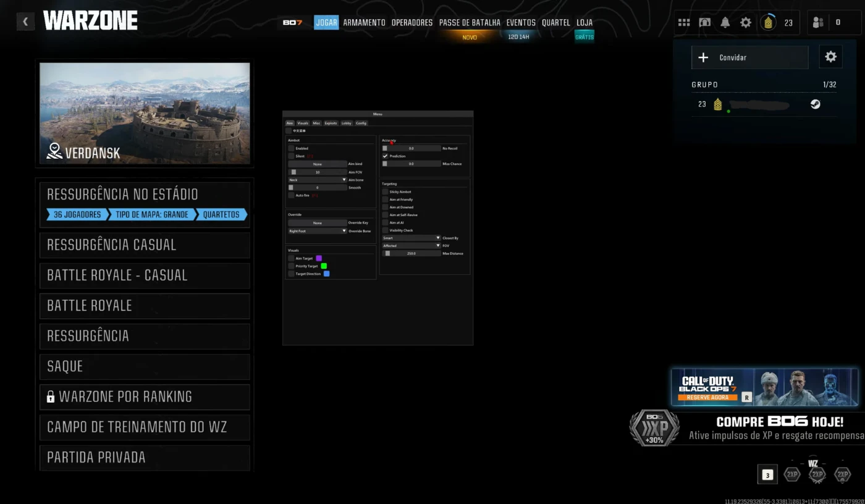Uncheck the Prediction checkbox
The height and width of the screenshot is (504, 865).
pos(385,156)
